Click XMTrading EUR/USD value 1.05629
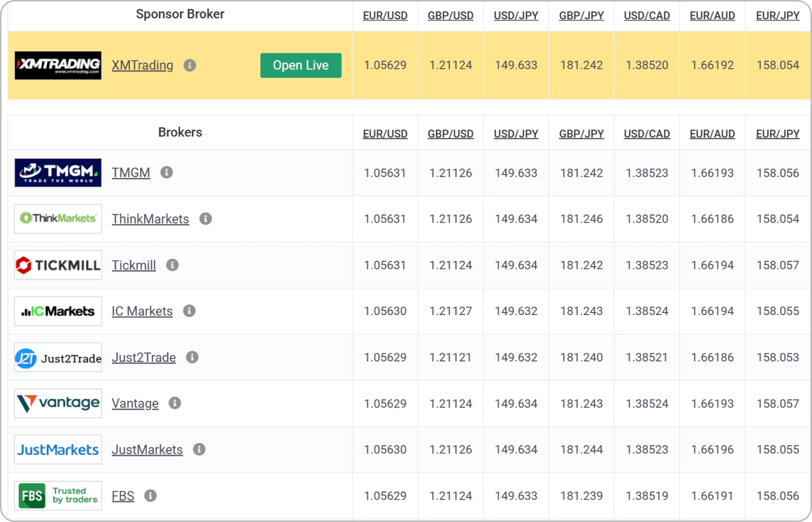Screen dimensions: 812x522 click(385, 65)
